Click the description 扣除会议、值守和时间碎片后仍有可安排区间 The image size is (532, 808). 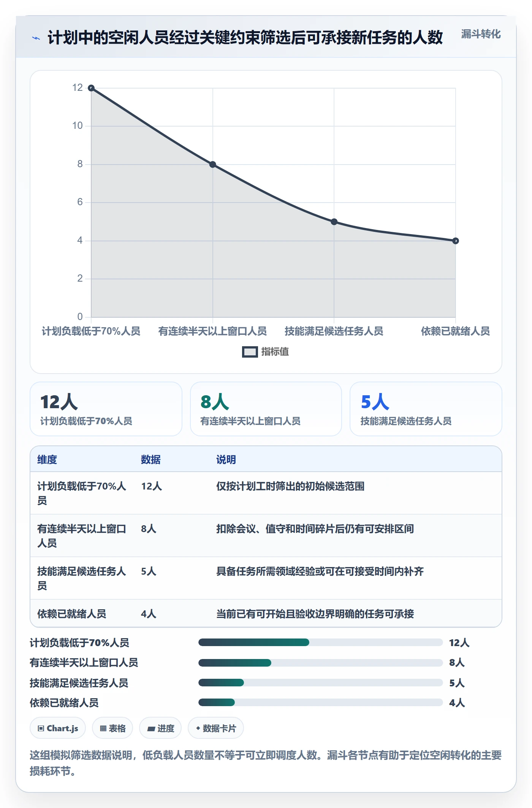315,529
